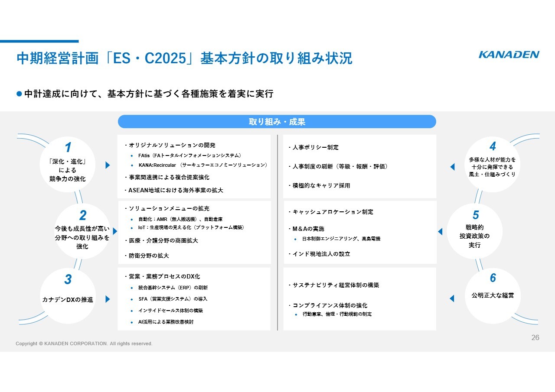Click the FAtis sub-bullet text
Image resolution: width=555 pixels, height=392 pixels.
pos(189,155)
